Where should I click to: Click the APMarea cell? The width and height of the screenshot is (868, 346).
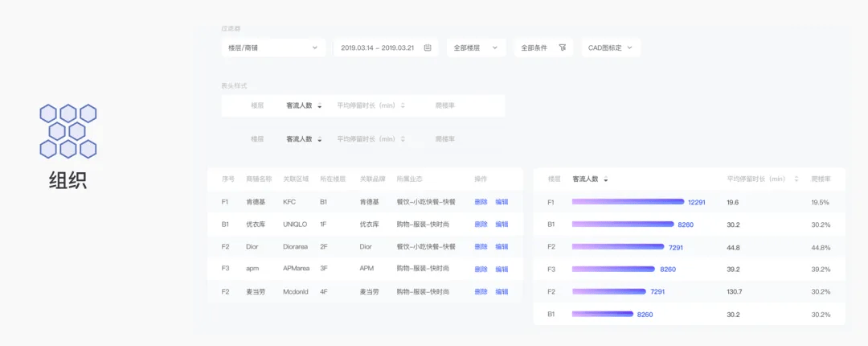295,269
